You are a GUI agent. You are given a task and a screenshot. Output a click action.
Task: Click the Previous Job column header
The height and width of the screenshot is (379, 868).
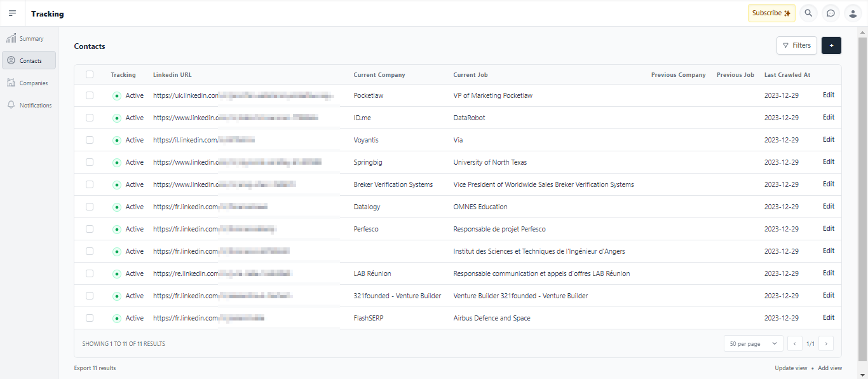(735, 75)
